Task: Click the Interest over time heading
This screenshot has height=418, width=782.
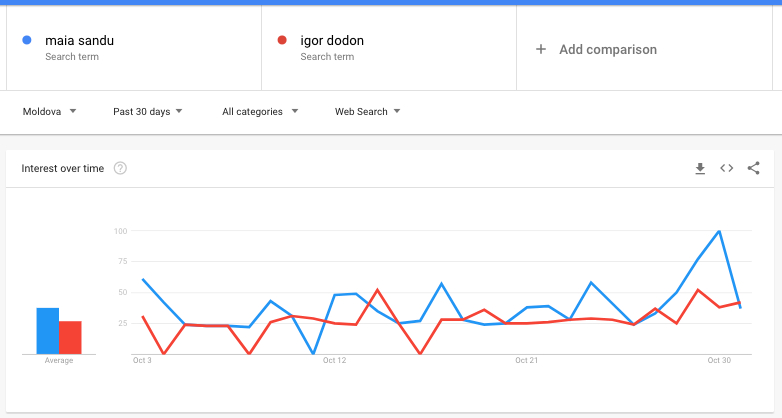Action: (x=63, y=169)
